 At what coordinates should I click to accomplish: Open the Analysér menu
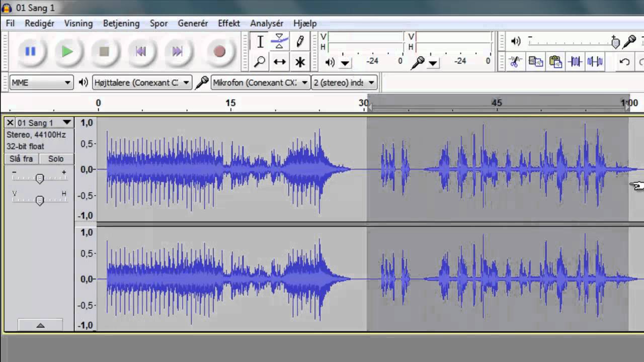tap(267, 23)
